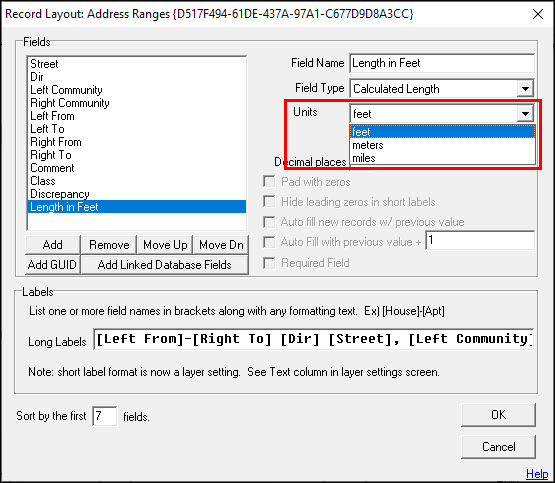Select the Class field

click(x=137, y=181)
